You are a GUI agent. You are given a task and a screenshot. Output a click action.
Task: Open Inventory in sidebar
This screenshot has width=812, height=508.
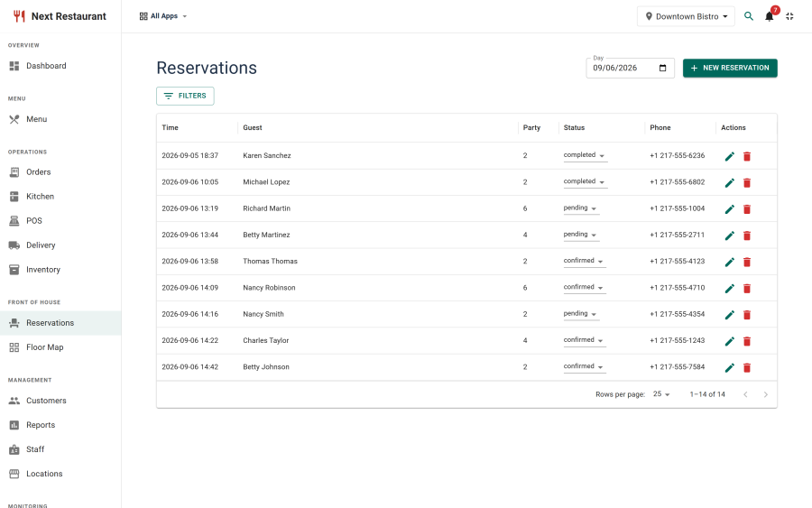click(x=60, y=269)
